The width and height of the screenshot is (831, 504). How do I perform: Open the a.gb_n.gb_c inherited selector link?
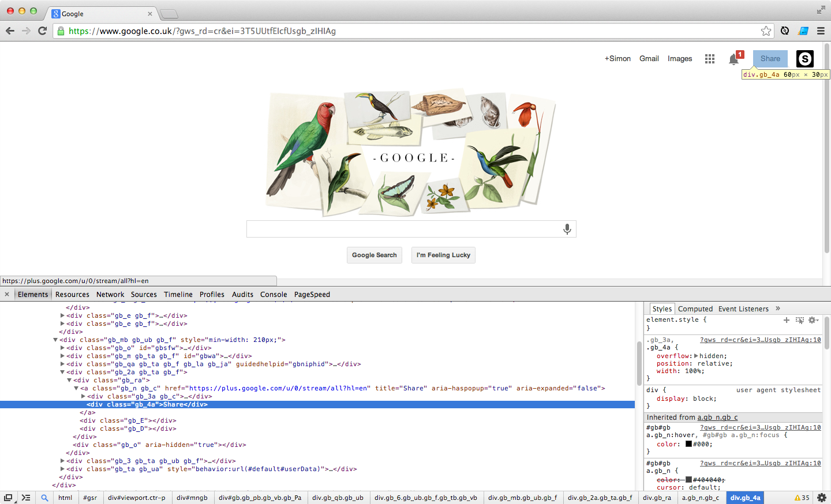717,418
